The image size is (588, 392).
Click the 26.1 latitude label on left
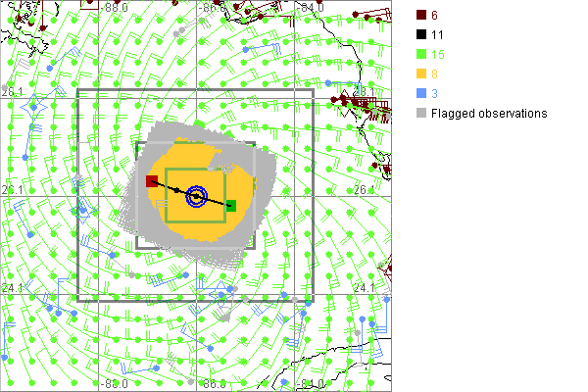tap(12, 189)
